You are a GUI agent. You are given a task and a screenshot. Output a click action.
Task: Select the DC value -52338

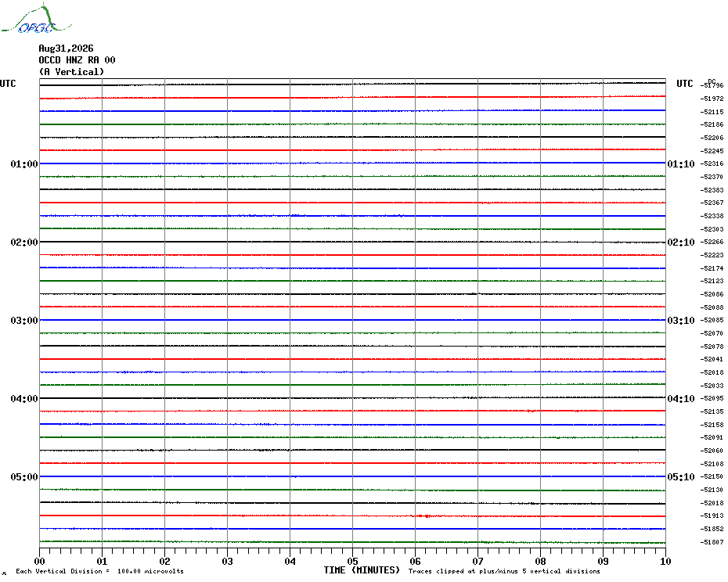(x=712, y=216)
